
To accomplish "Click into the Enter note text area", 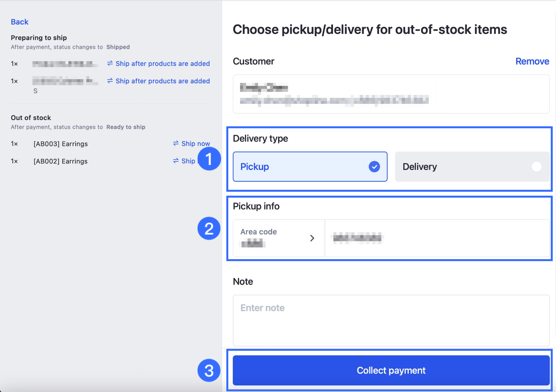I will coord(391,320).
